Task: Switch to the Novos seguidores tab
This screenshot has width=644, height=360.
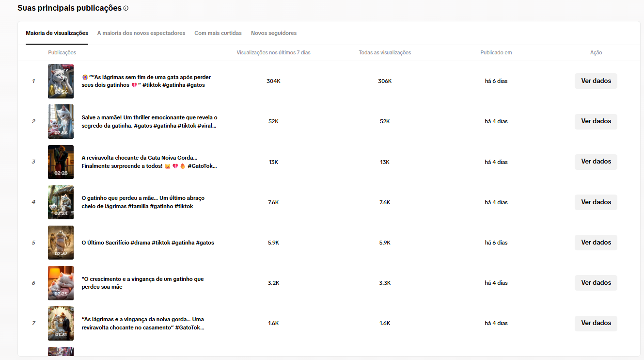Action: point(274,33)
